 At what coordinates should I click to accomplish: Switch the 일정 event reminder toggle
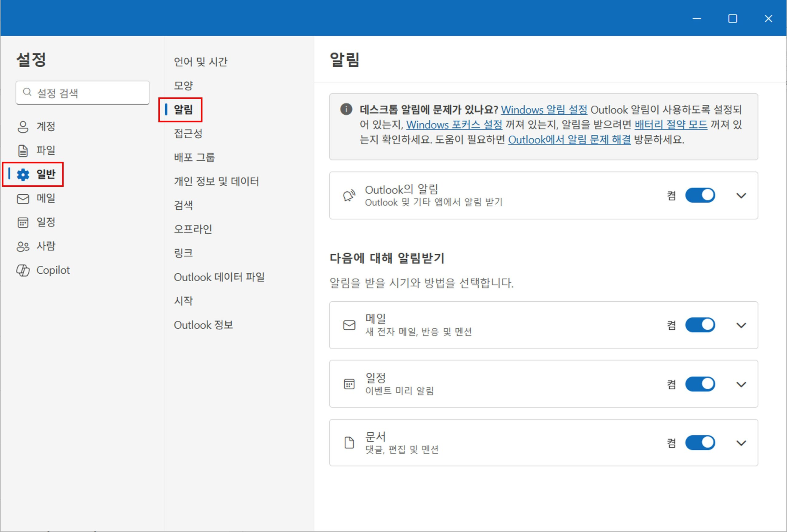700,384
